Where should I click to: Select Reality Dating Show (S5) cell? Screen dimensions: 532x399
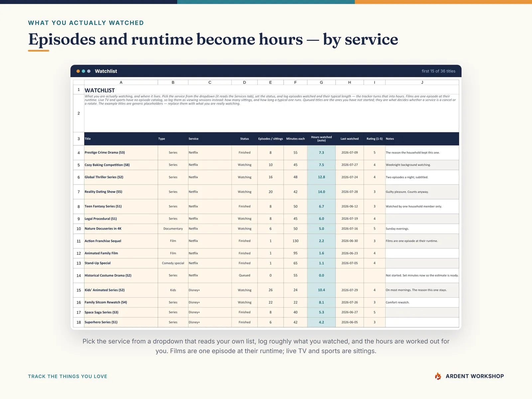tap(121, 192)
